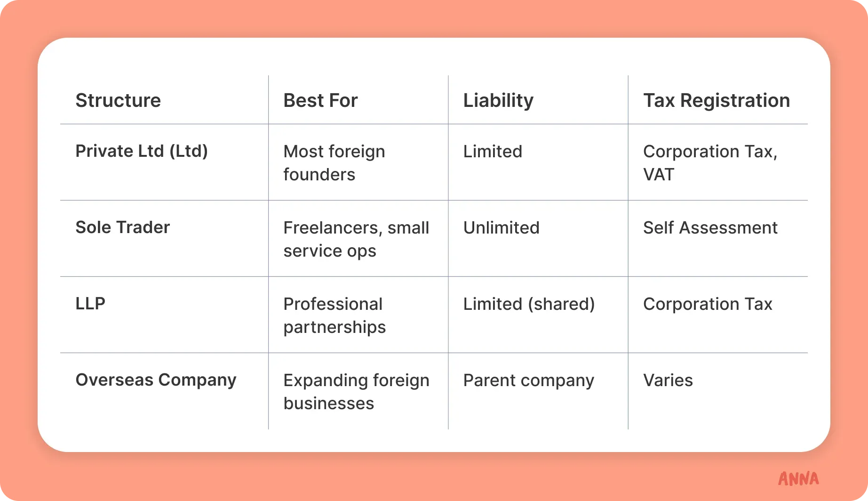Click the Structure column header
Screen dimensions: 868x501
(x=118, y=100)
